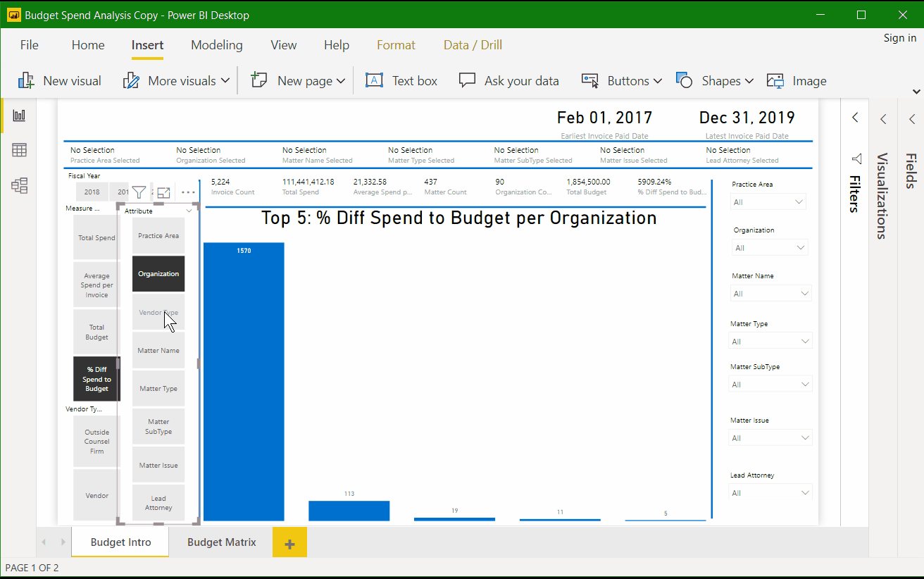Viewport: 924px width, 579px height.
Task: Select the Matter Issue attribute tile
Action: (x=158, y=465)
